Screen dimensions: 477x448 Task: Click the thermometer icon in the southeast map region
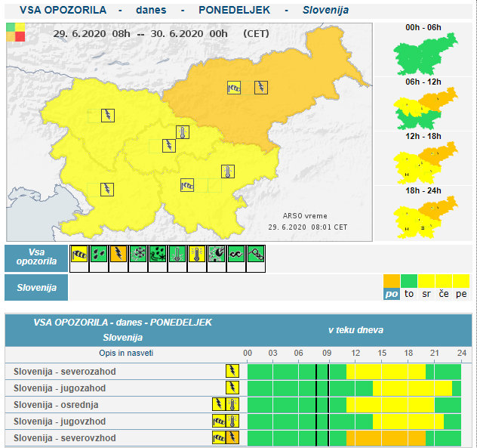(228, 171)
